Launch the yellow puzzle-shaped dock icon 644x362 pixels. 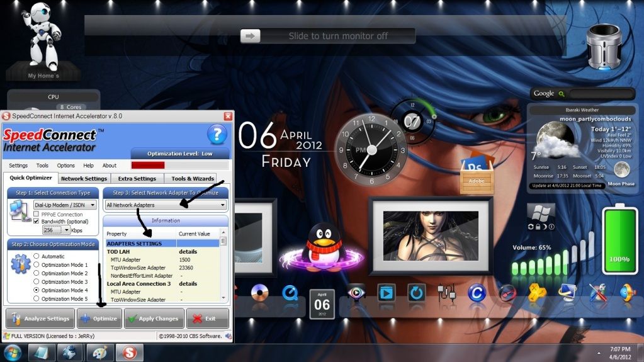(537, 293)
